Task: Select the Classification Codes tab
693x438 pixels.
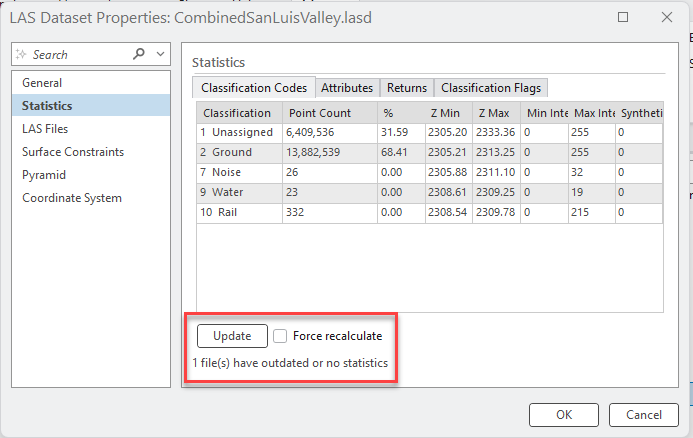Action: [254, 88]
